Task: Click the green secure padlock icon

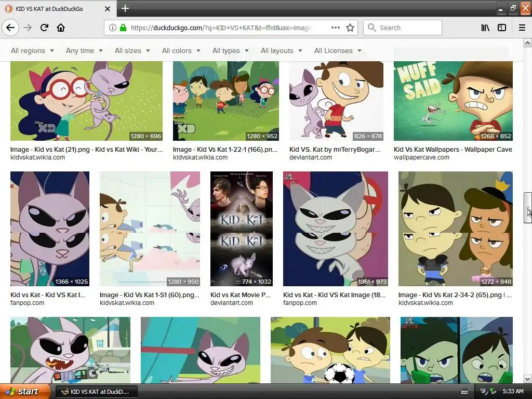Action: pos(123,28)
